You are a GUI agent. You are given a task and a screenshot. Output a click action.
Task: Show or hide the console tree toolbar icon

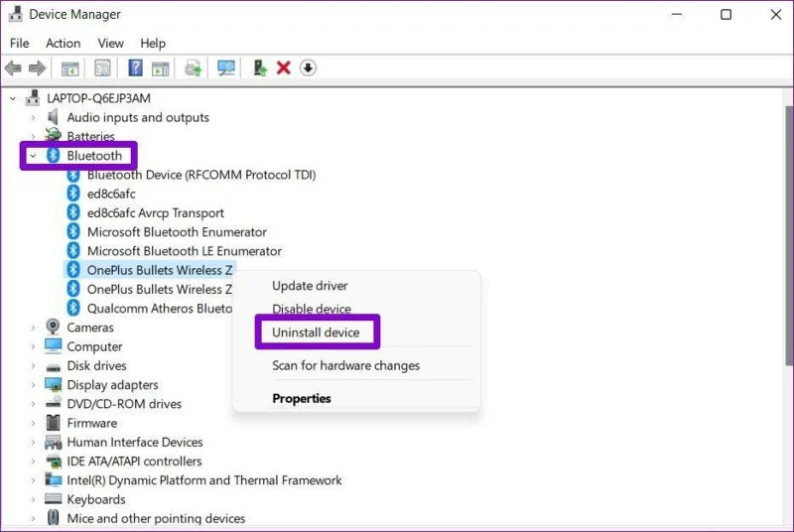coord(69,67)
